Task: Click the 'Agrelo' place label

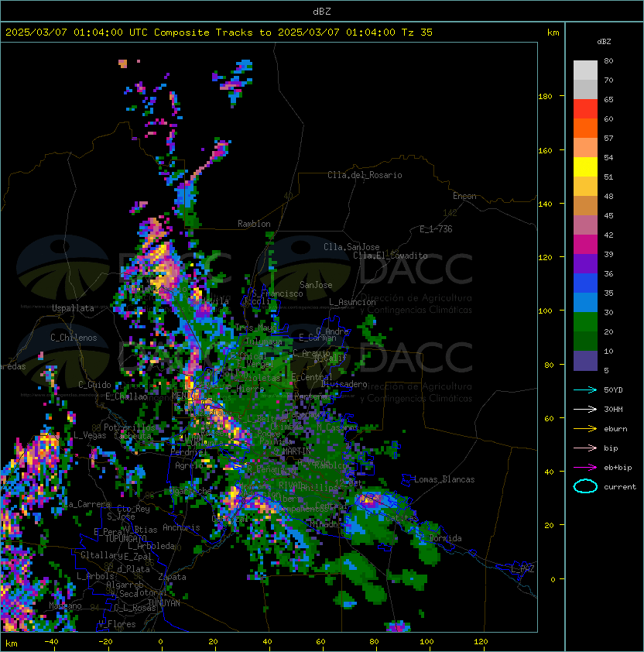Action: click(x=189, y=465)
